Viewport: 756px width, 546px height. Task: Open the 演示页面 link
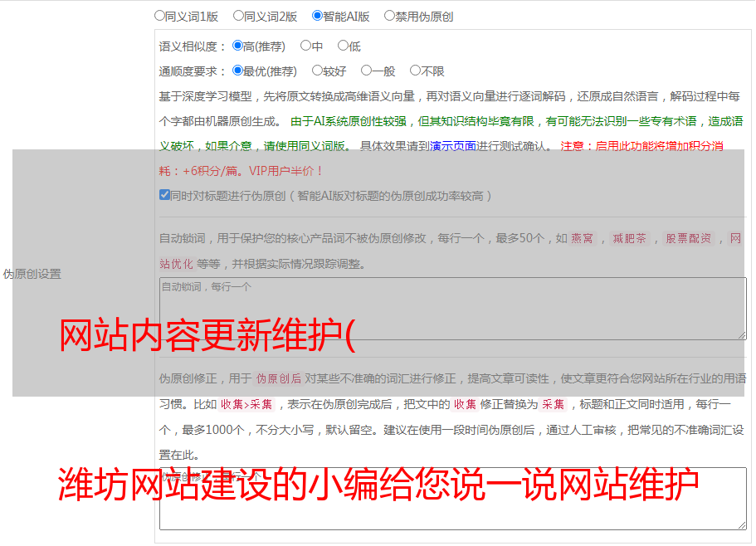tap(453, 146)
